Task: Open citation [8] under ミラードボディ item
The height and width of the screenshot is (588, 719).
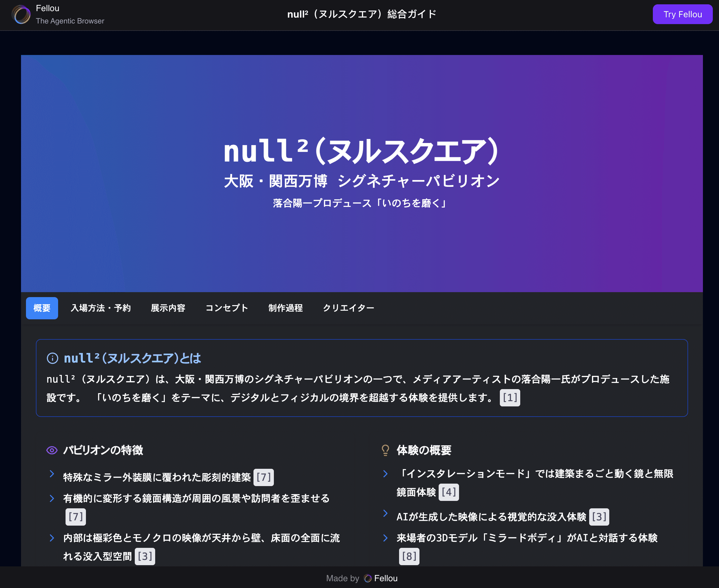Action: [x=409, y=556]
